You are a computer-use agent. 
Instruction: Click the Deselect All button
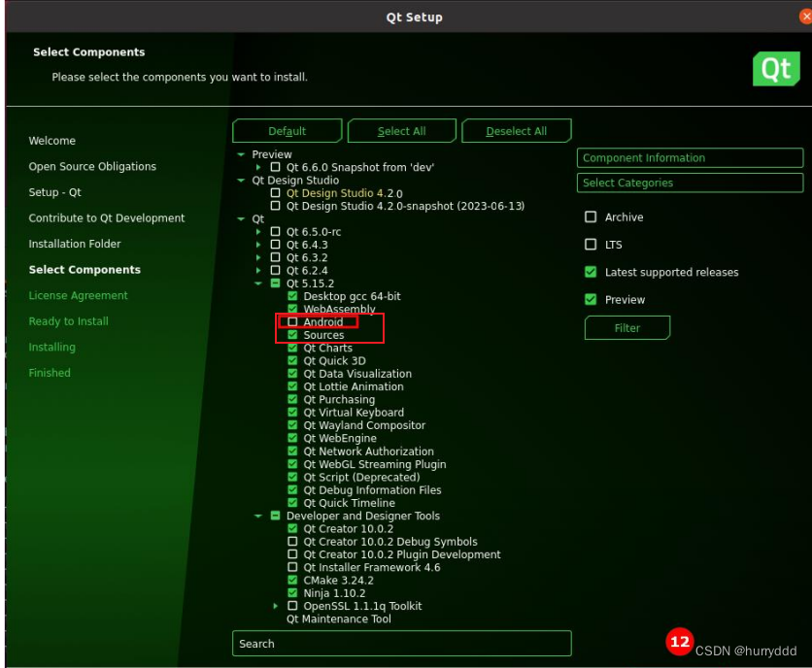516,131
